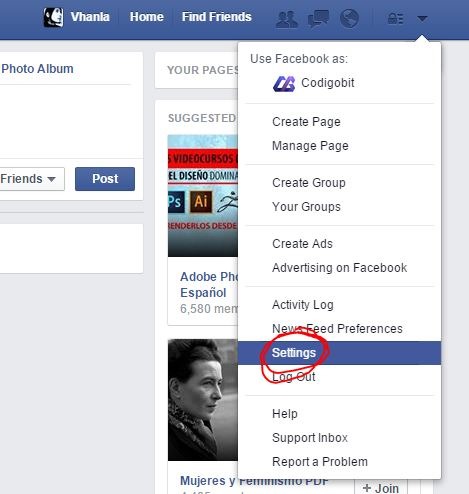Open the Adobe Photoshop group cover image

tap(203, 196)
